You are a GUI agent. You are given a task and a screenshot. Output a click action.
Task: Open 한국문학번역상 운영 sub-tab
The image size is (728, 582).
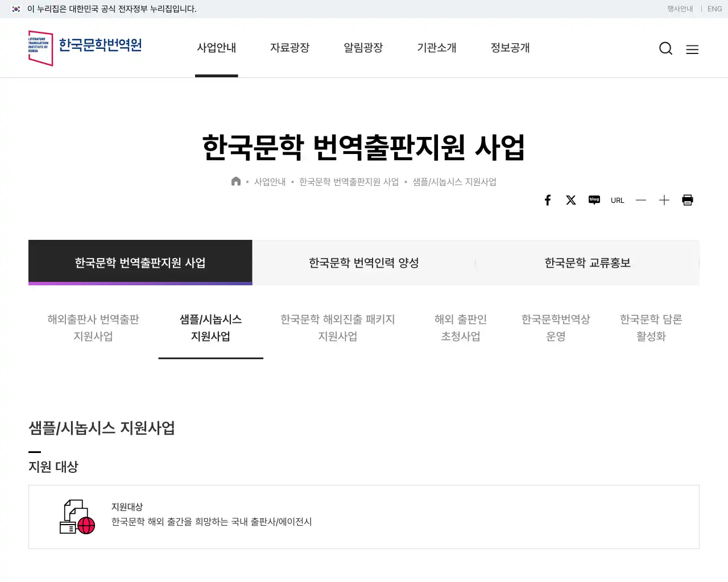tap(556, 328)
